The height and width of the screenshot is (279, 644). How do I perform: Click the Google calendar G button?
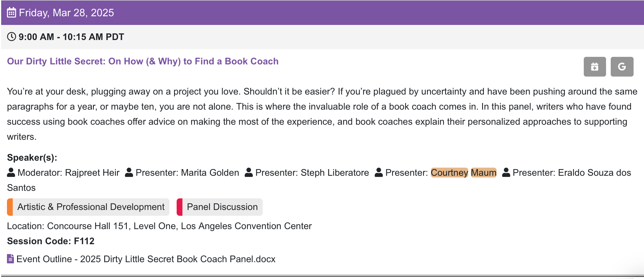622,67
